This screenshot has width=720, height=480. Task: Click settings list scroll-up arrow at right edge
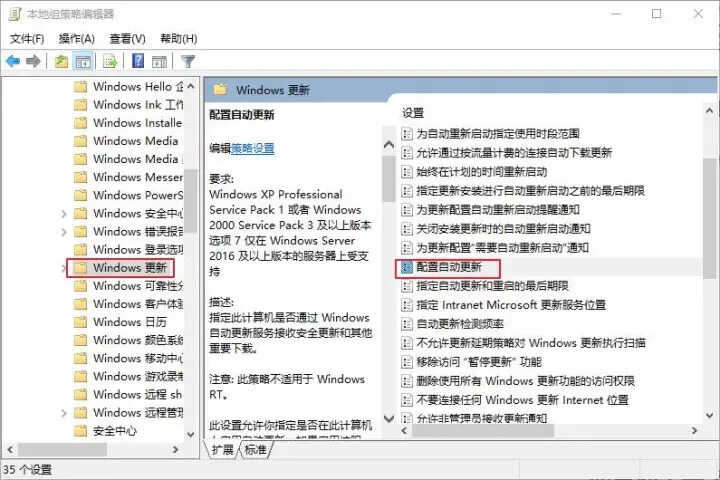(709, 111)
